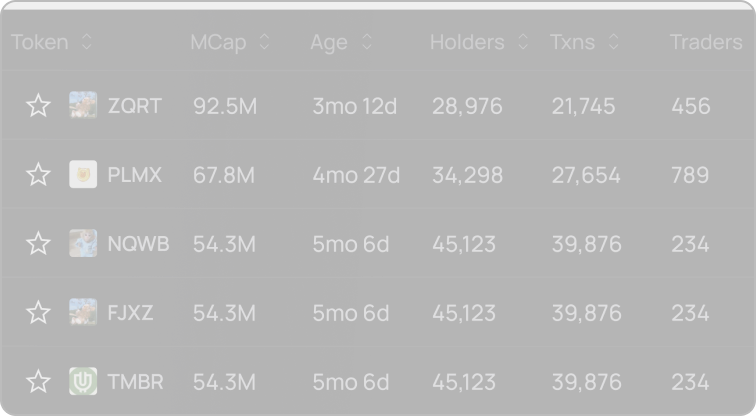Screen dimensions: 756x416
Task: Click the Holders column header label
Action: pos(467,42)
